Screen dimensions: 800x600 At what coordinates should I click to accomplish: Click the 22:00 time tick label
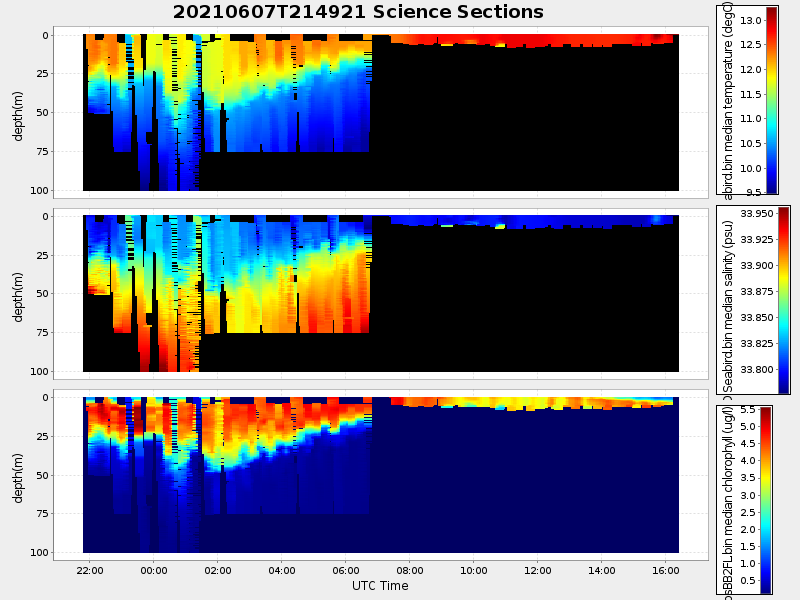point(90,570)
